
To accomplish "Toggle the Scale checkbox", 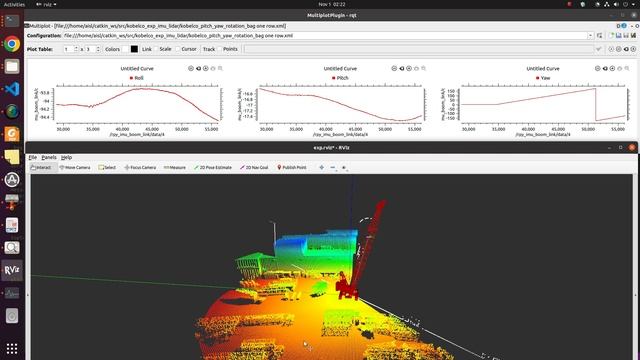I will click(x=162, y=49).
